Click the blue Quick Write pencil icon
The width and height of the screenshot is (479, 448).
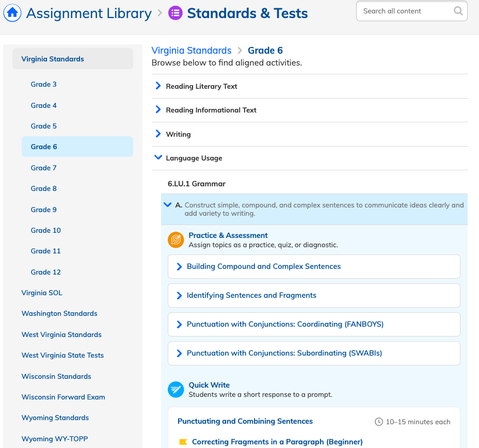pos(175,389)
